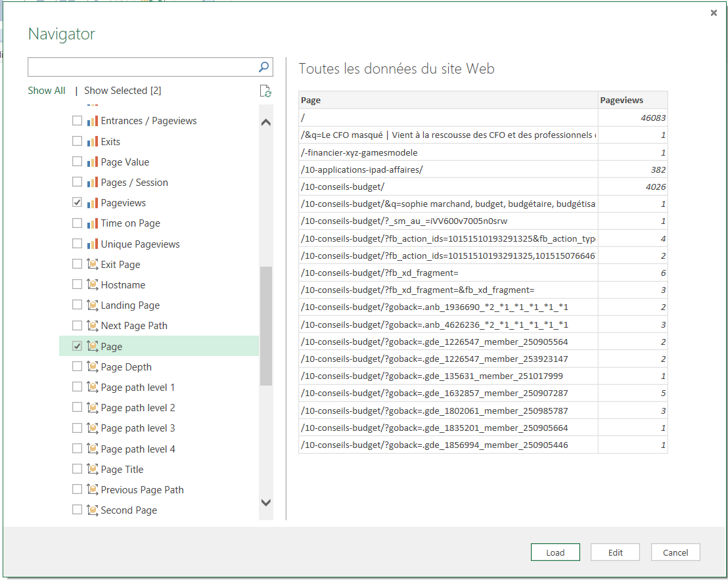Enable the Unique Pageviews checkbox

point(77,244)
